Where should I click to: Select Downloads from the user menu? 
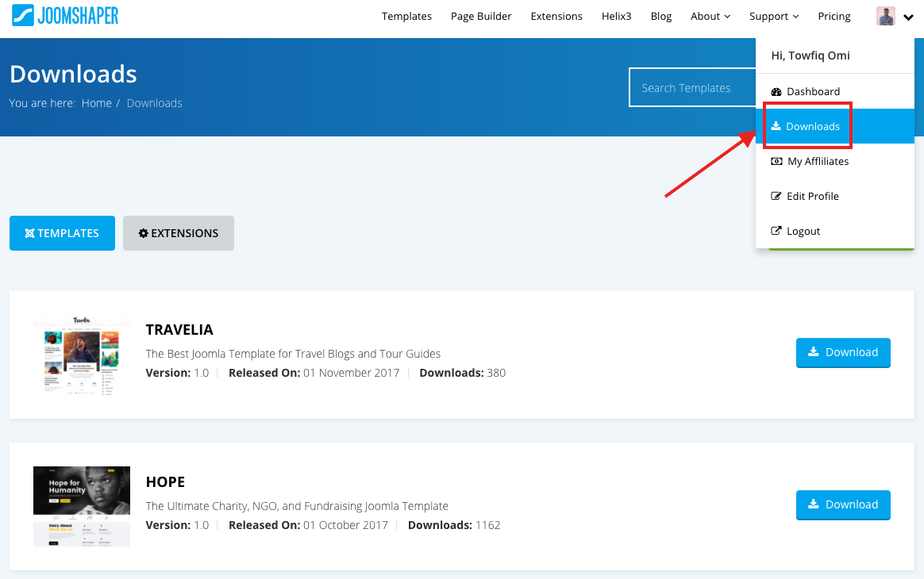pyautogui.click(x=835, y=126)
